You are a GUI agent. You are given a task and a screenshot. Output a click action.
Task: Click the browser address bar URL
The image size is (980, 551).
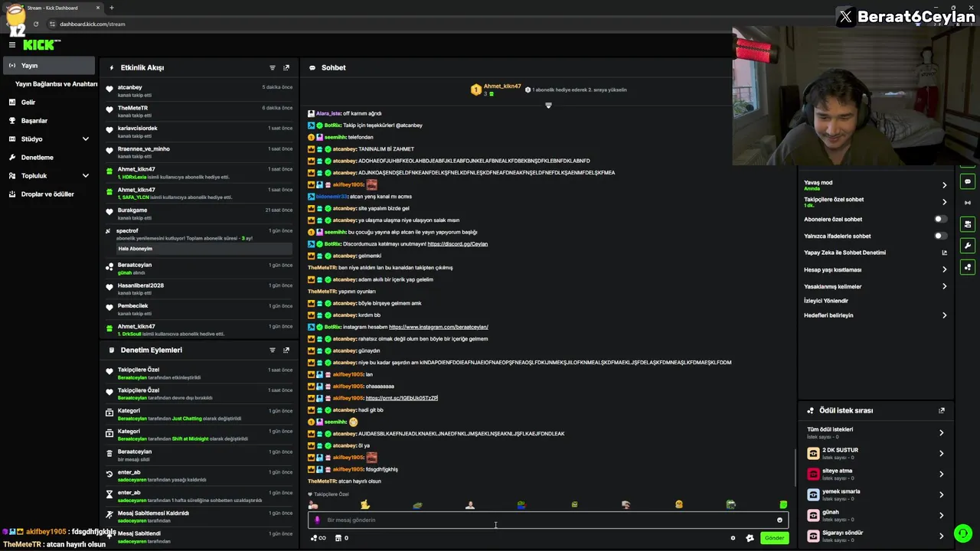point(93,24)
